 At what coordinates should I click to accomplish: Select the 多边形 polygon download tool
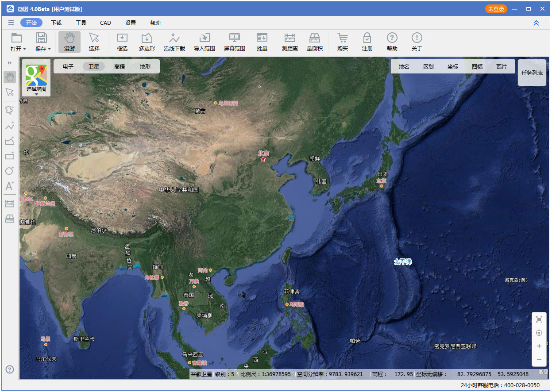[147, 42]
